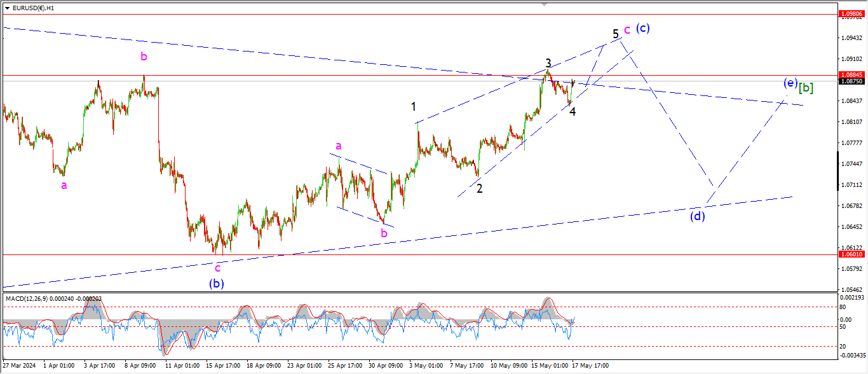Select the black wave label 5
Viewport: 868px width, 374px height.
pyautogui.click(x=616, y=33)
